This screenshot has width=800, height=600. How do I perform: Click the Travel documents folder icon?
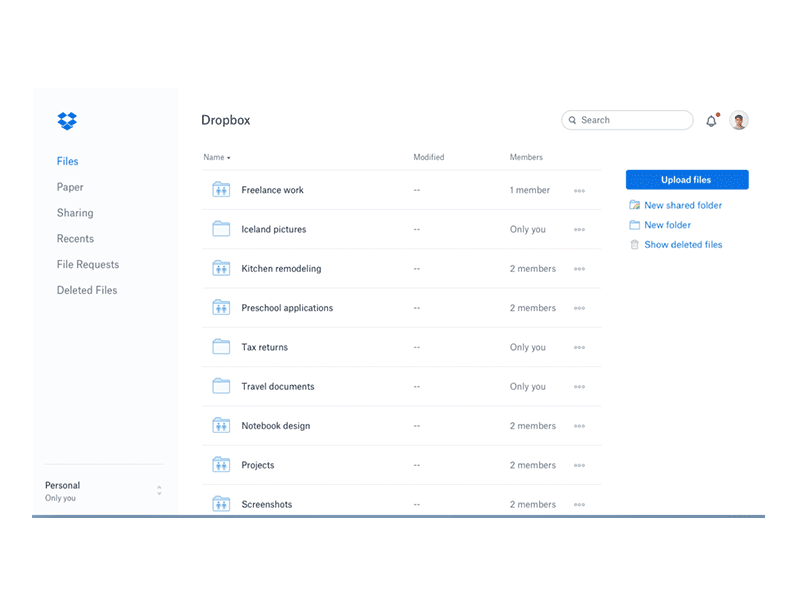[221, 386]
